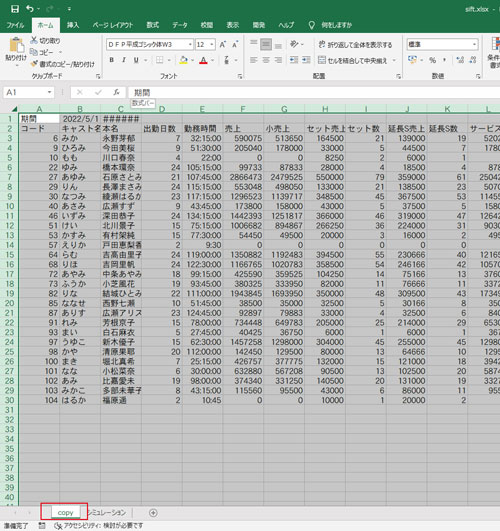Decrease decimal places
The height and width of the screenshot is (531, 500).
point(473,60)
